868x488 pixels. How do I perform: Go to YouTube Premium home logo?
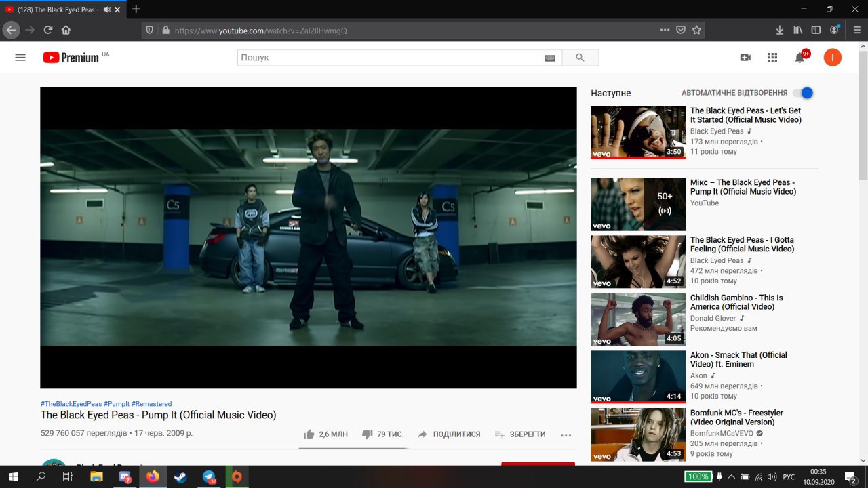coord(71,58)
